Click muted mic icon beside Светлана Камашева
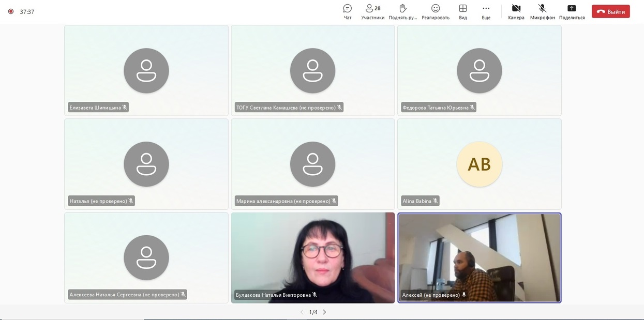 [339, 108]
